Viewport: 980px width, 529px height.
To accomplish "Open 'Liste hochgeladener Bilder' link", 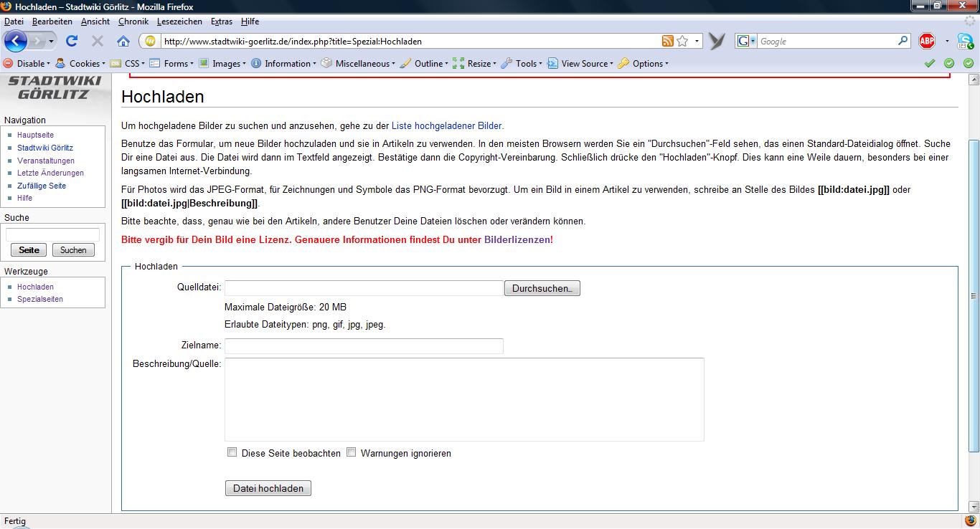I will pos(446,125).
